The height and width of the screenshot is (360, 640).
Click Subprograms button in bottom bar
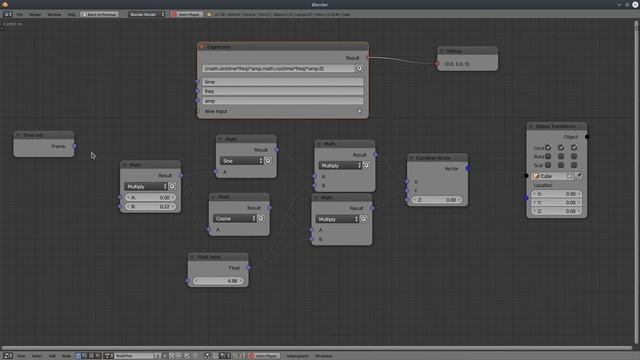297,356
